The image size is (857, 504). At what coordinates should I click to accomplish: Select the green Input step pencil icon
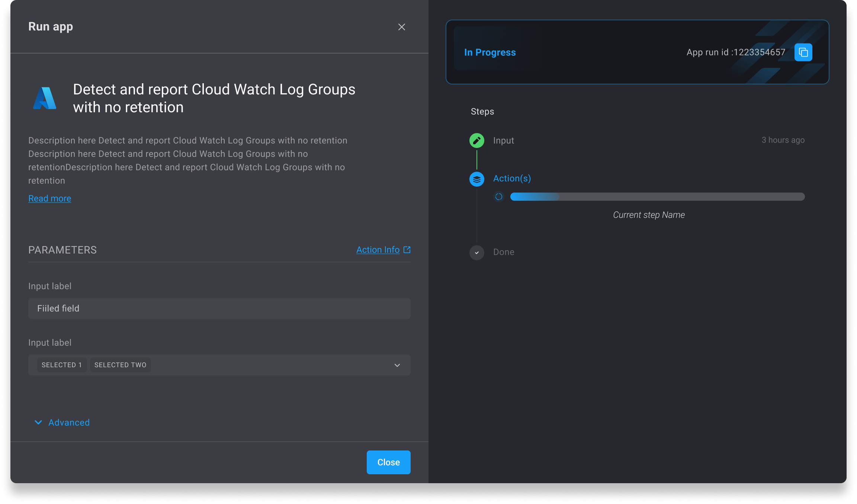point(477,140)
